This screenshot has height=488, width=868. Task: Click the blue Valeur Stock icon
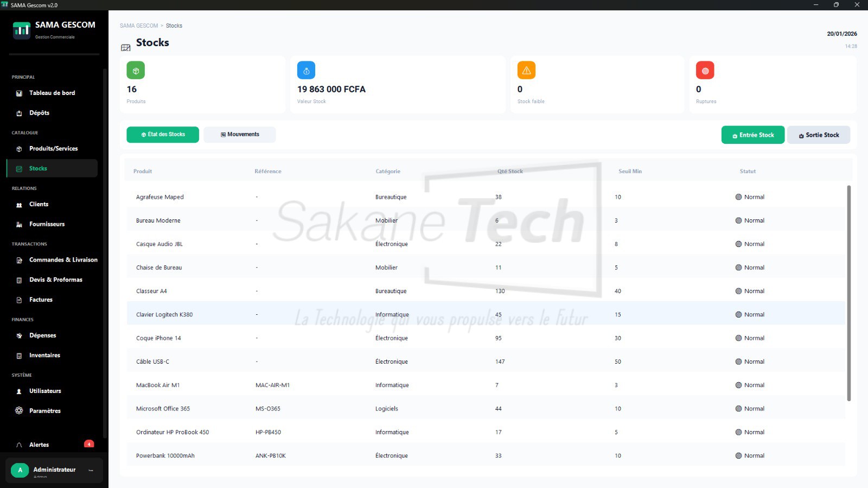(306, 71)
